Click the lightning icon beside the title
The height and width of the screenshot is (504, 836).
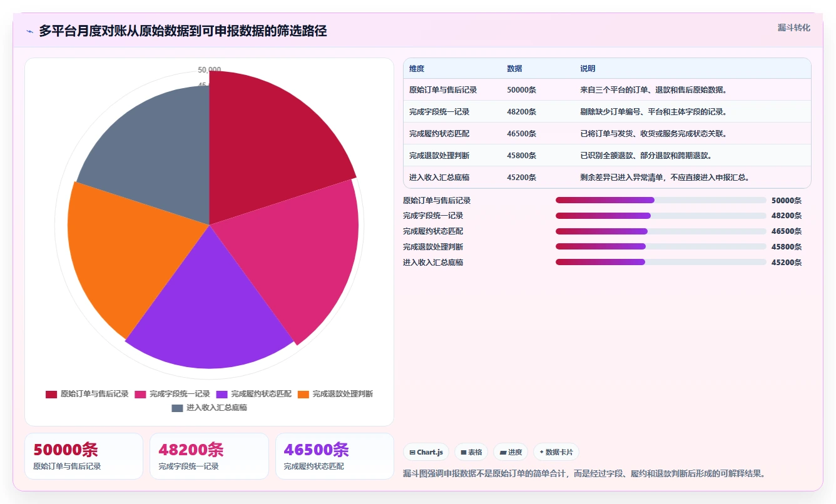coord(30,31)
